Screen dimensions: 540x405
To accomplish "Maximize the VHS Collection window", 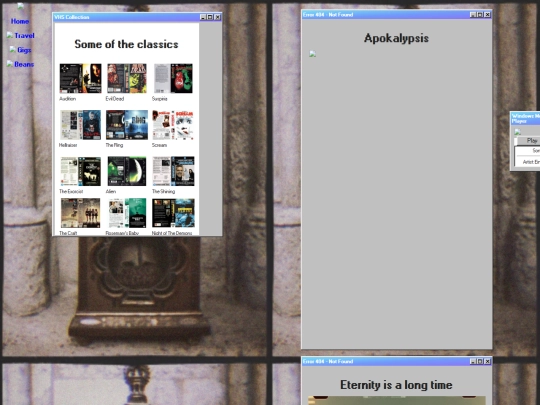I will [210, 17].
